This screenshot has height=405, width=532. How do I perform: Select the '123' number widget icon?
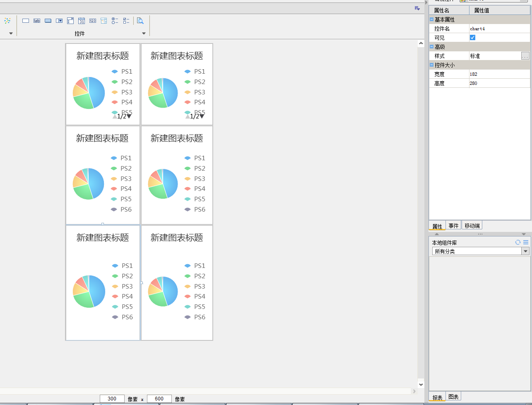(x=93, y=21)
